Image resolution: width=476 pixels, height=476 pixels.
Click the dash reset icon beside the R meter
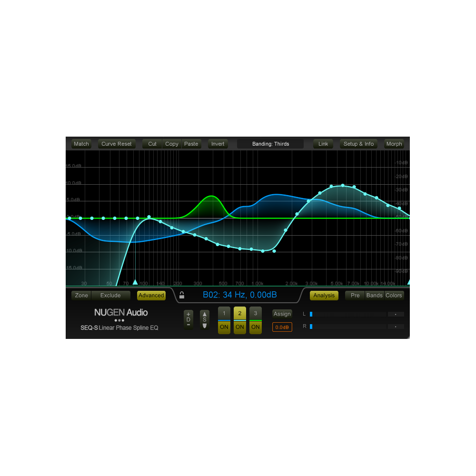coord(396,327)
